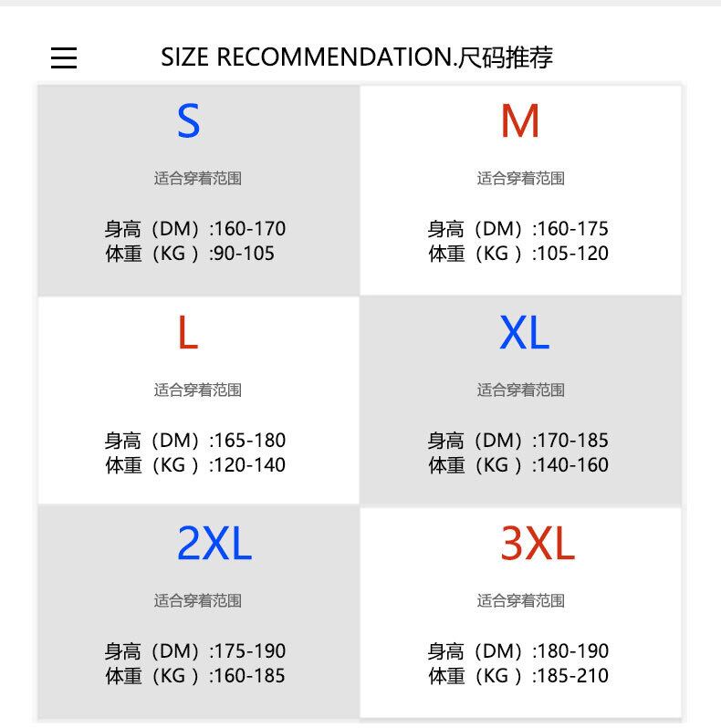Screen dimensions: 721x728
Task: Select the weight range 105-120 text
Action: [517, 254]
